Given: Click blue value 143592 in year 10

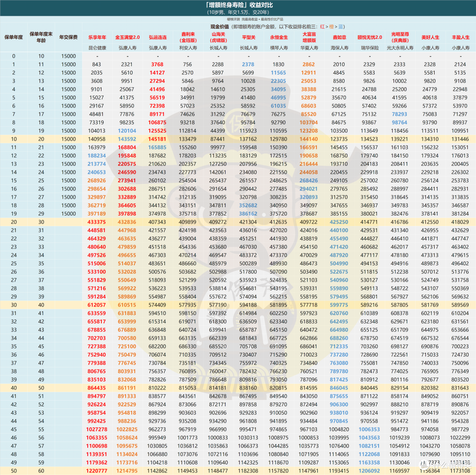Looking at the screenshot, I should (x=127, y=139).
